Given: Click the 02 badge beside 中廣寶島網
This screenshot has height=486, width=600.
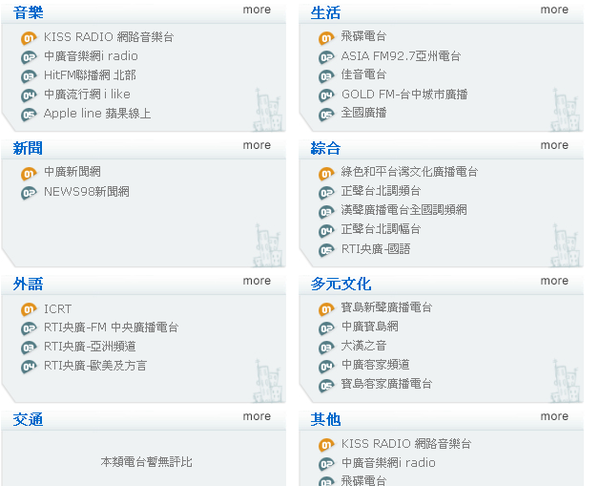Looking at the screenshot, I should pos(326,328).
